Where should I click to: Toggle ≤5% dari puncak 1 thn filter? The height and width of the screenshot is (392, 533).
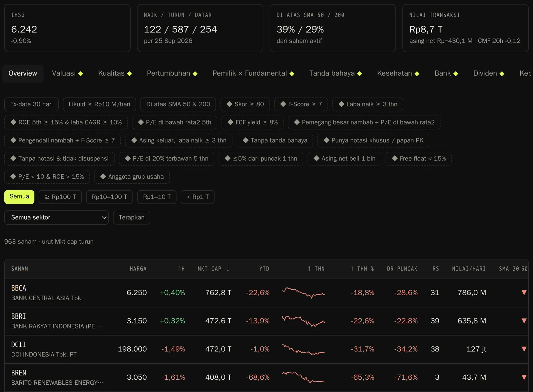tap(261, 158)
